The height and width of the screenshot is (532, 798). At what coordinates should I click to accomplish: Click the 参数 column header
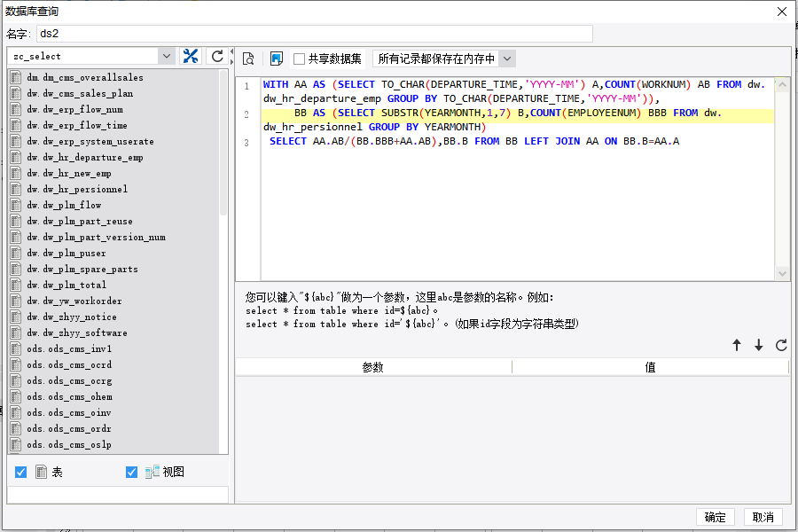point(373,367)
